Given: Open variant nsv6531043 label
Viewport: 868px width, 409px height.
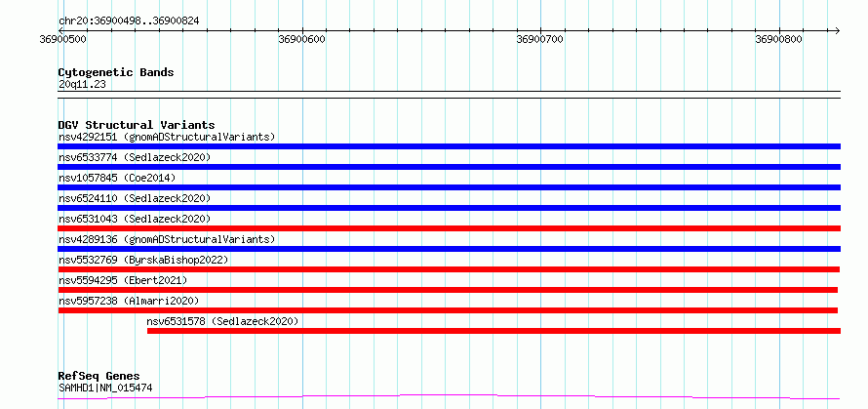Looking at the screenshot, I should click(x=135, y=219).
